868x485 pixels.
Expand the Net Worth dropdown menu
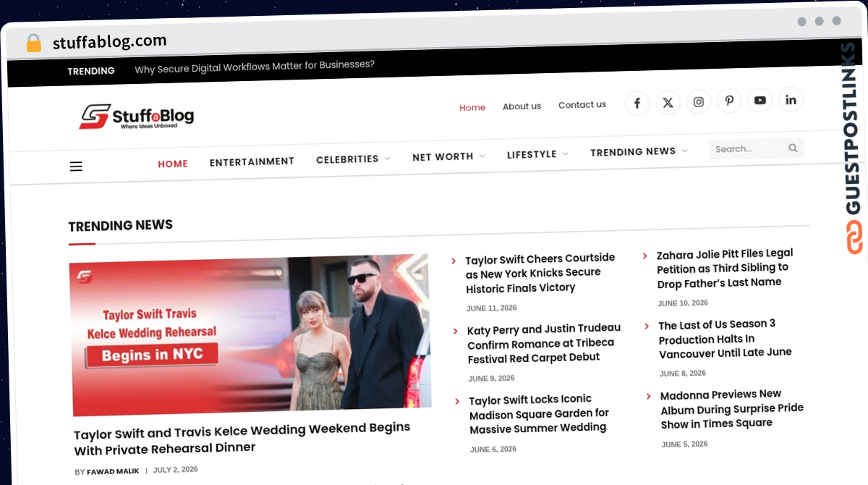click(448, 156)
